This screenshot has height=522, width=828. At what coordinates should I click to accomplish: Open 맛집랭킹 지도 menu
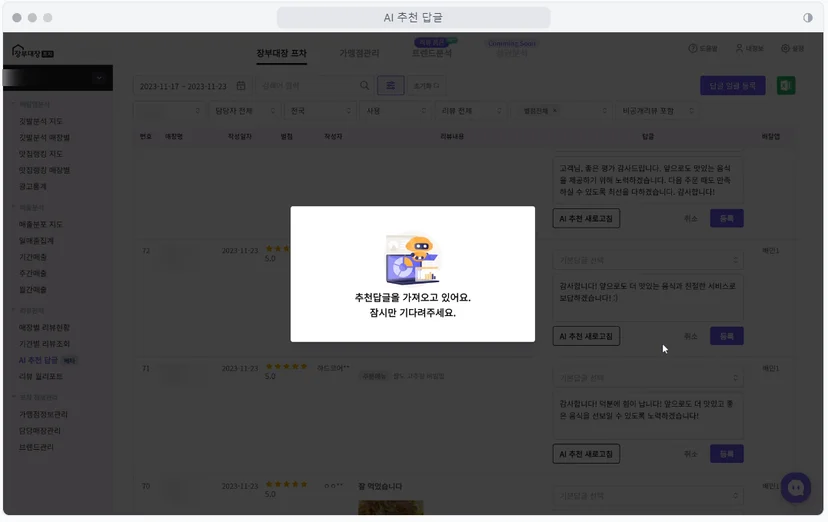[x=41, y=154]
